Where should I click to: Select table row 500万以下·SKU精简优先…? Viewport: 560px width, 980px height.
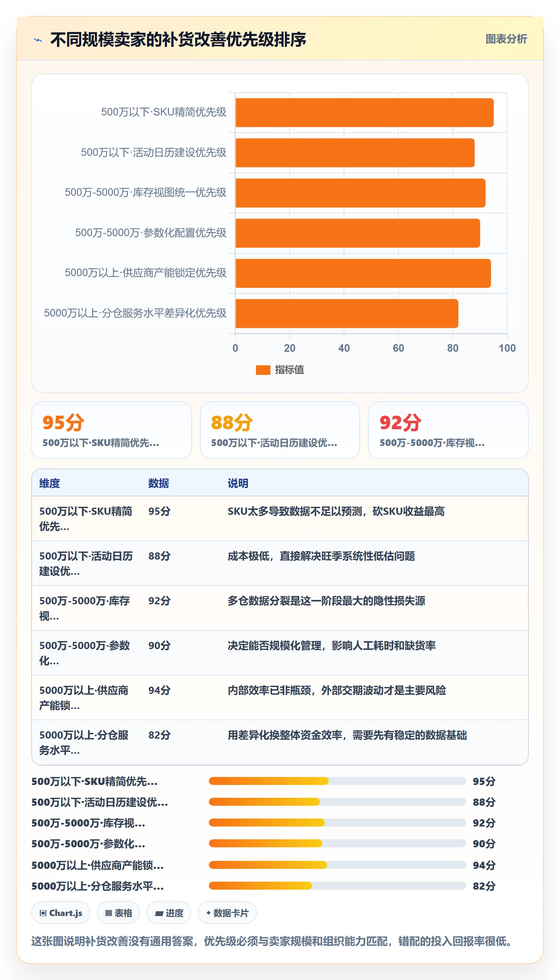(x=280, y=519)
